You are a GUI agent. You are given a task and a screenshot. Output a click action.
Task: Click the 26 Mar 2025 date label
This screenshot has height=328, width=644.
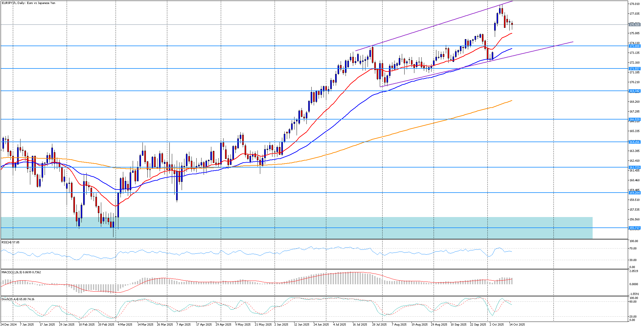165,325
